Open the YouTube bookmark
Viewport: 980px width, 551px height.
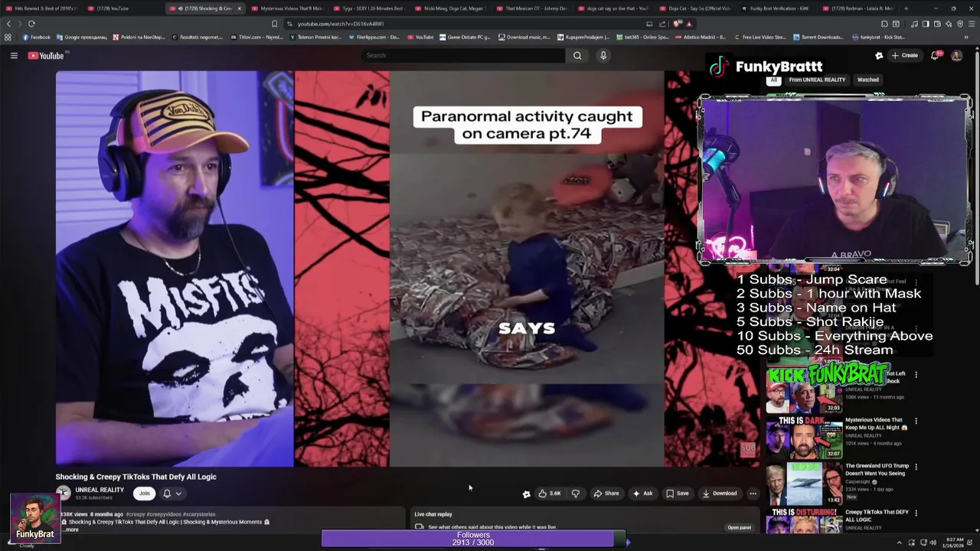(x=420, y=37)
